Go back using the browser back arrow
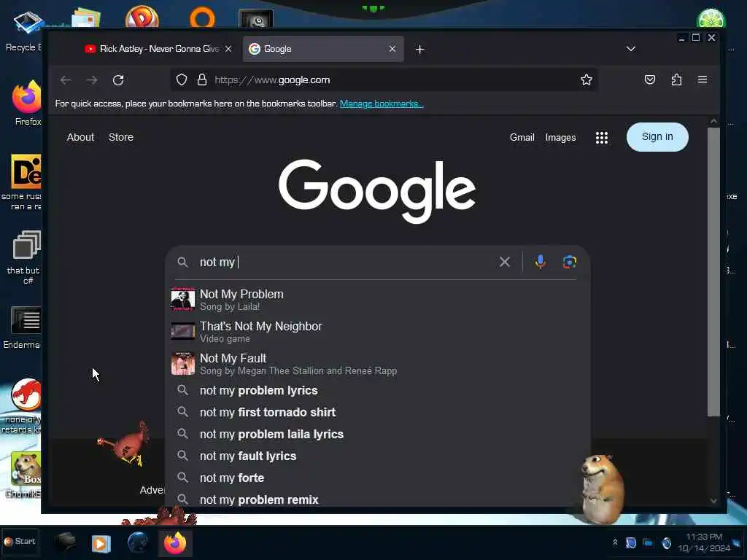 pyautogui.click(x=65, y=80)
